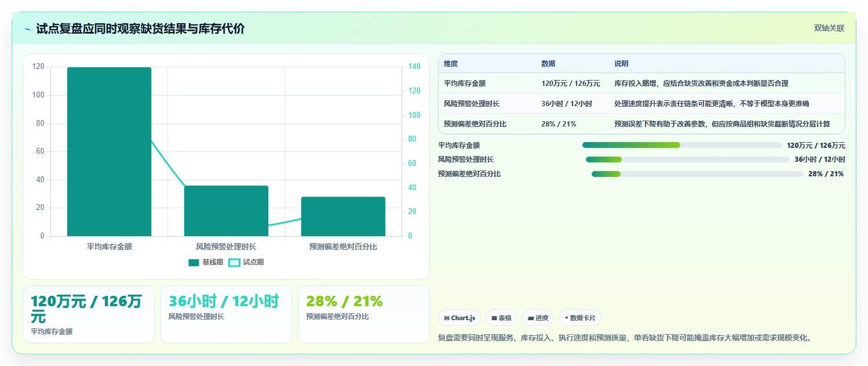Viewport: 868px width, 366px height.
Task: Click the footer note starting 复盘需要同时呈现
Action: [625, 338]
